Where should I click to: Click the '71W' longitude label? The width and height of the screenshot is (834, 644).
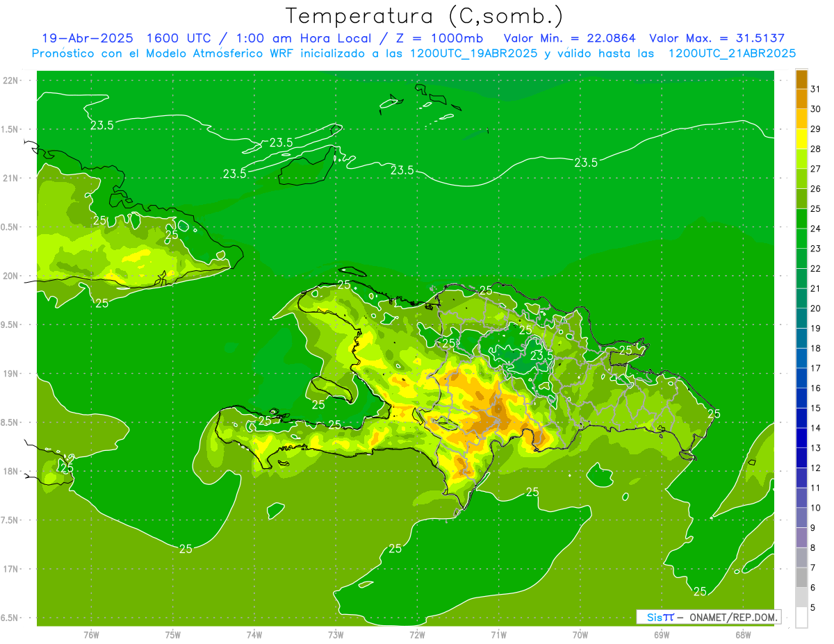point(498,636)
